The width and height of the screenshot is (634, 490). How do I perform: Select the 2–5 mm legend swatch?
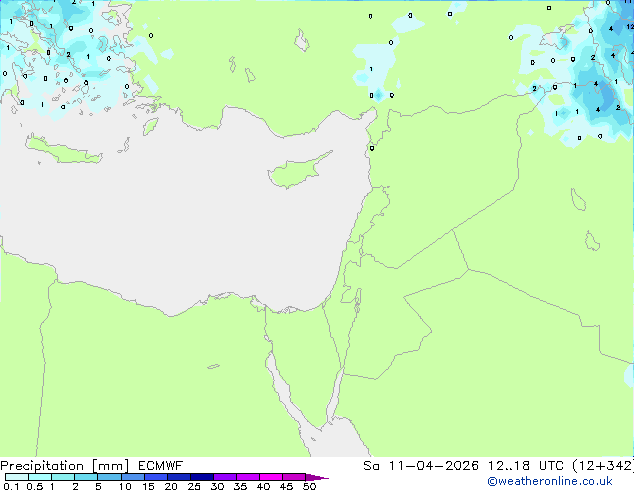click(86, 477)
